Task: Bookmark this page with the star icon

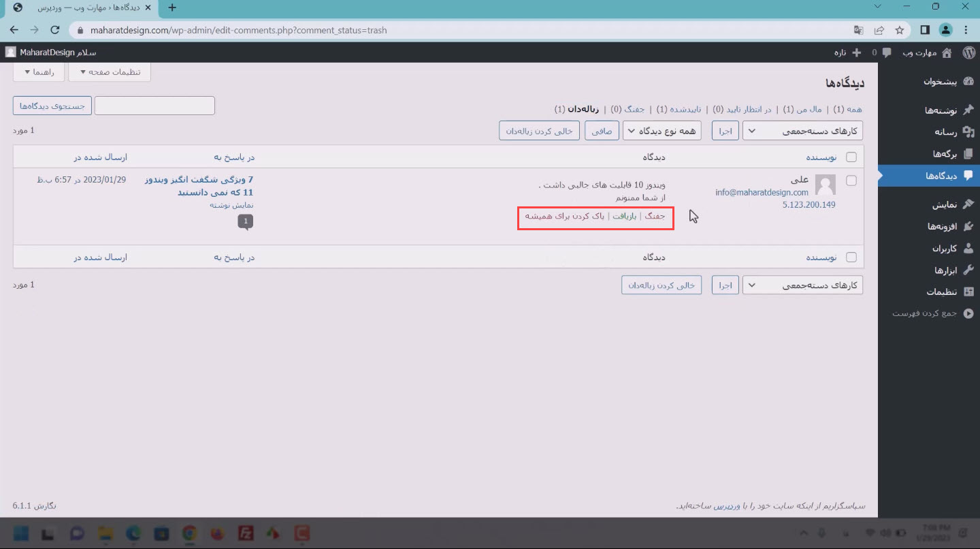Action: click(x=900, y=30)
